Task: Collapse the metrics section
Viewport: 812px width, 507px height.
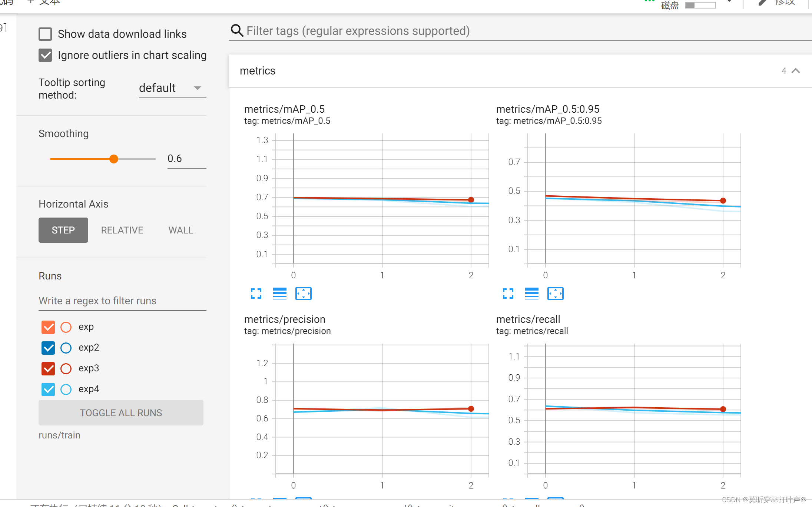Action: pos(795,71)
